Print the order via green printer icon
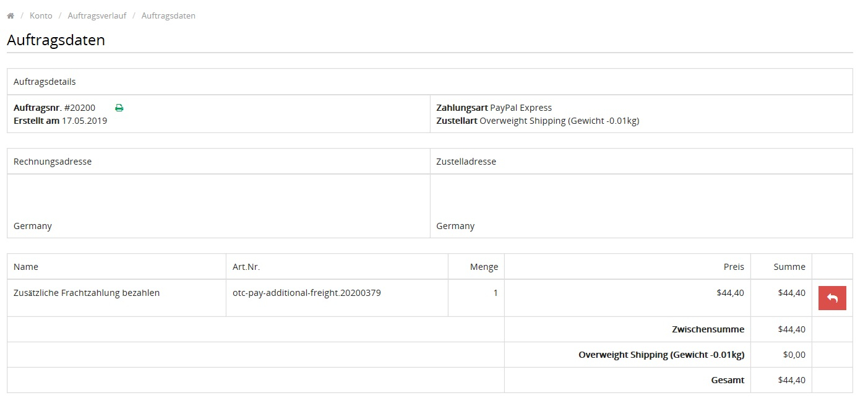 tap(119, 108)
